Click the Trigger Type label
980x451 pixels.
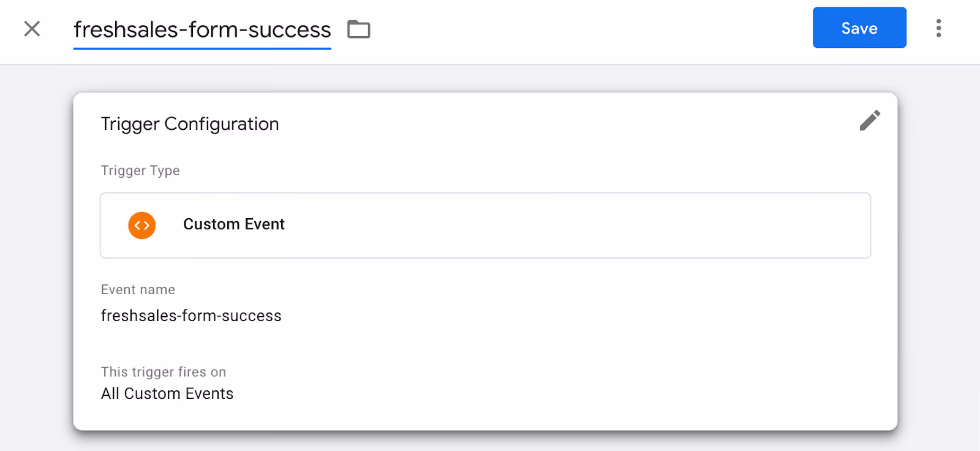click(140, 170)
